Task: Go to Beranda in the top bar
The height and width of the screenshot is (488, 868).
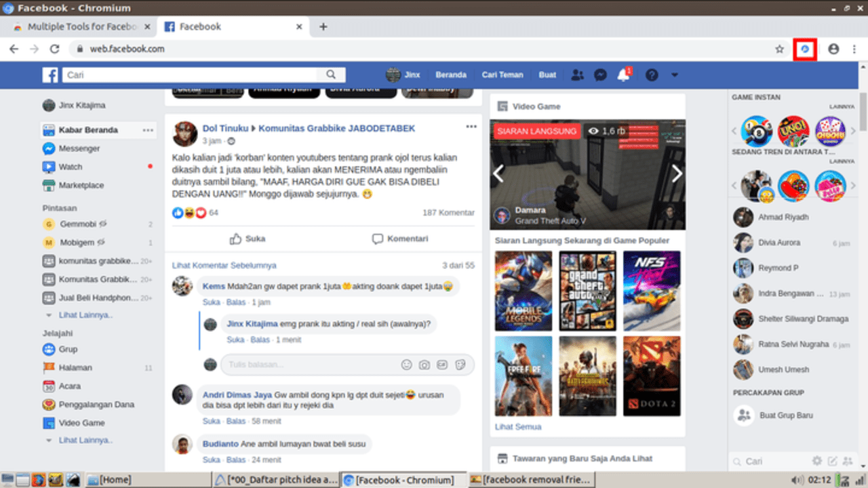Action: tap(451, 75)
